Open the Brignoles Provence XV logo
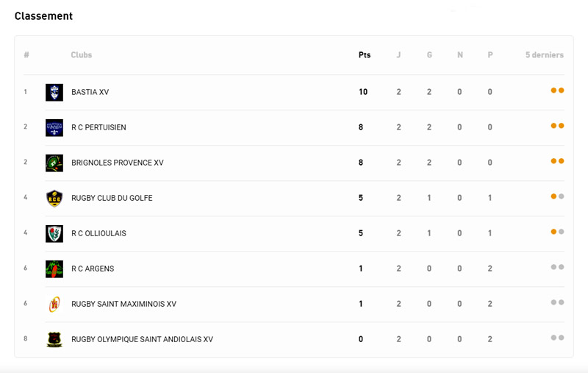The image size is (588, 373). coord(54,163)
